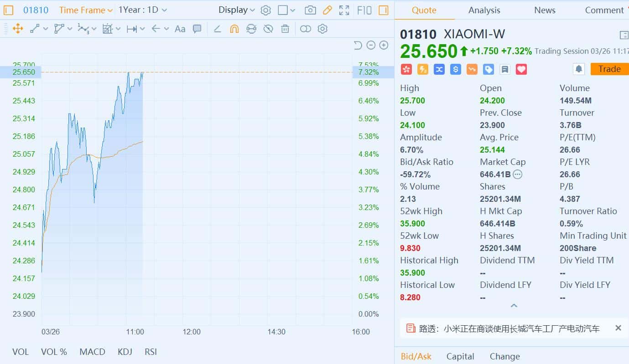Viewport: 629px width, 364px height.
Task: Open the Time Frame dropdown
Action: [x=86, y=10]
